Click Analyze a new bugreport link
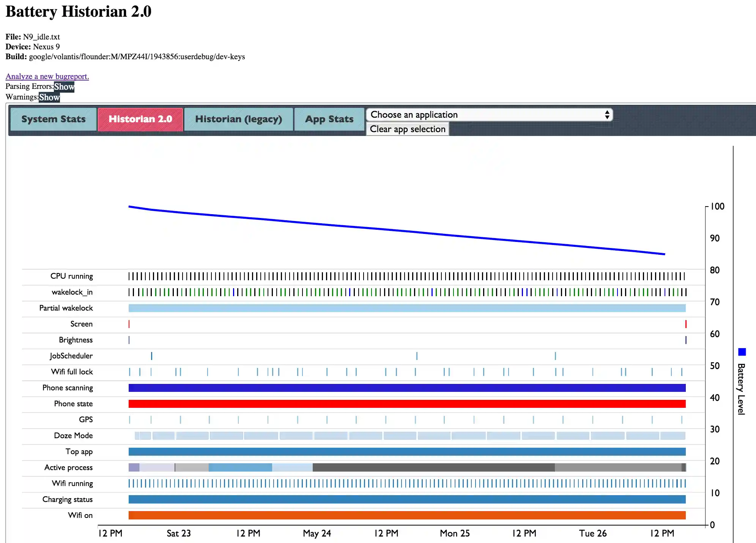This screenshot has height=543, width=756. (47, 76)
